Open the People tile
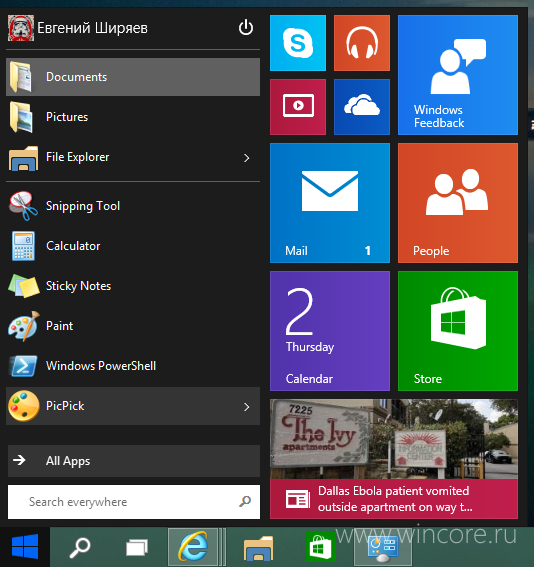 click(x=458, y=203)
